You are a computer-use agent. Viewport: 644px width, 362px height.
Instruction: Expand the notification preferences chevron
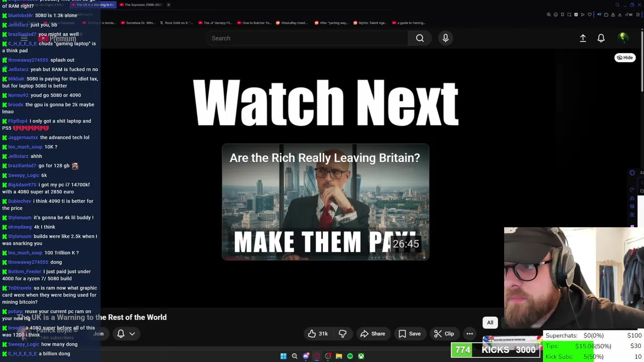tap(132, 334)
